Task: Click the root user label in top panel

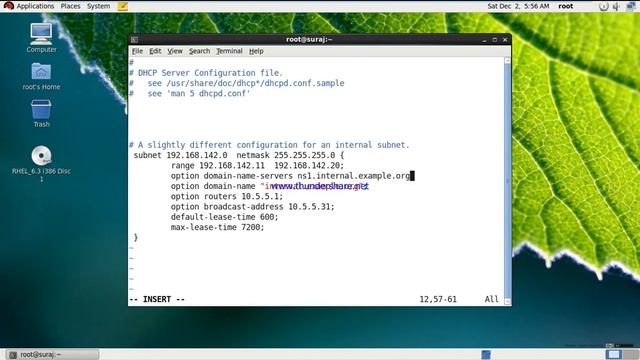Action: pyautogui.click(x=565, y=6)
